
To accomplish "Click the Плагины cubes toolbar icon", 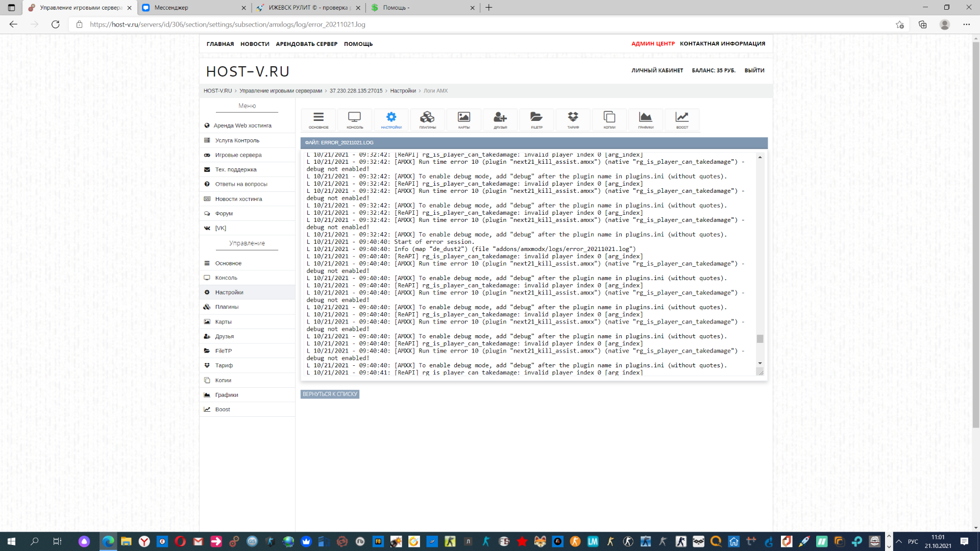I will (x=427, y=120).
